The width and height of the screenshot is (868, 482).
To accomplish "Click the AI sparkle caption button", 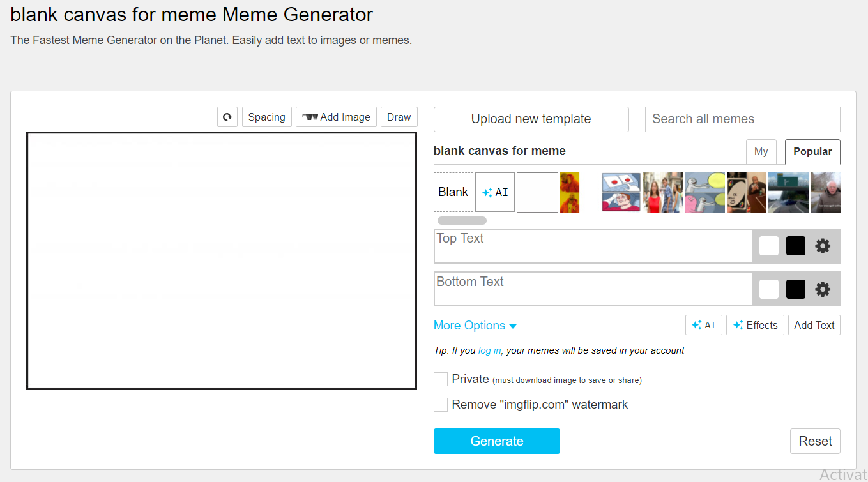I will coord(703,325).
